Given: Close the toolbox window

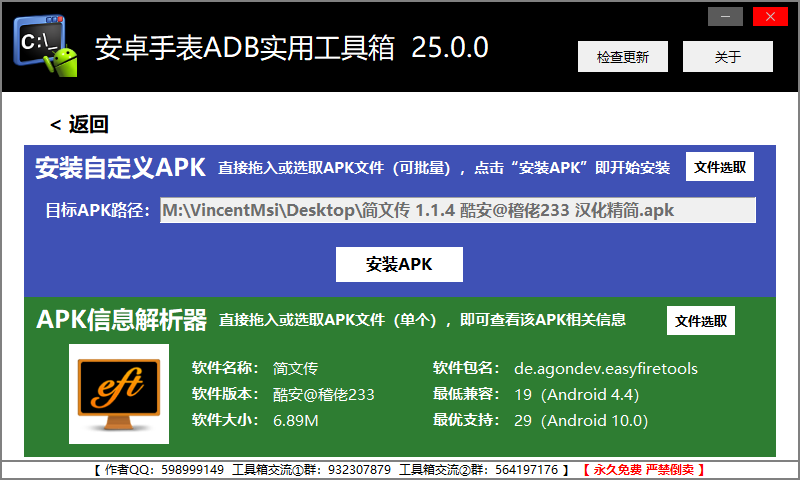Looking at the screenshot, I should pyautogui.click(x=769, y=16).
